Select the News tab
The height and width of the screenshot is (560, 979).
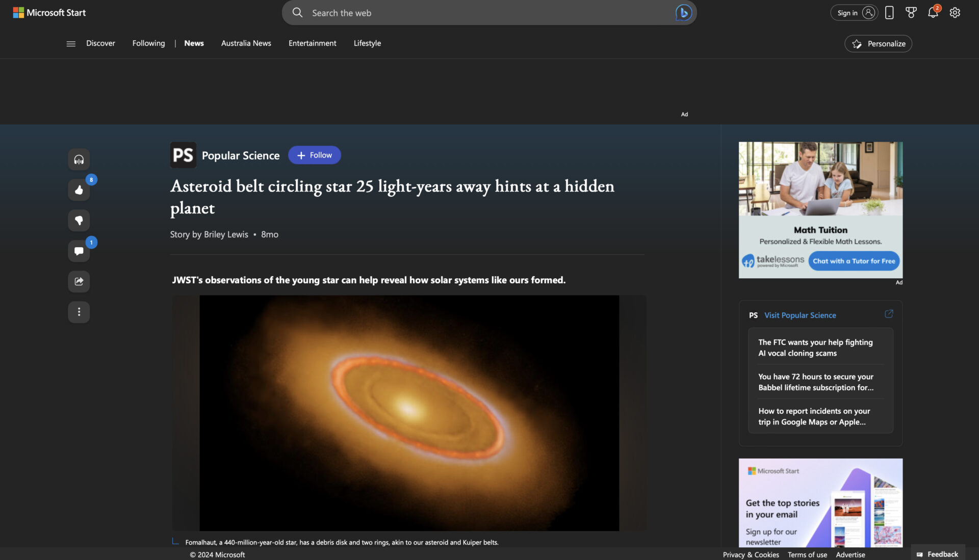194,43
